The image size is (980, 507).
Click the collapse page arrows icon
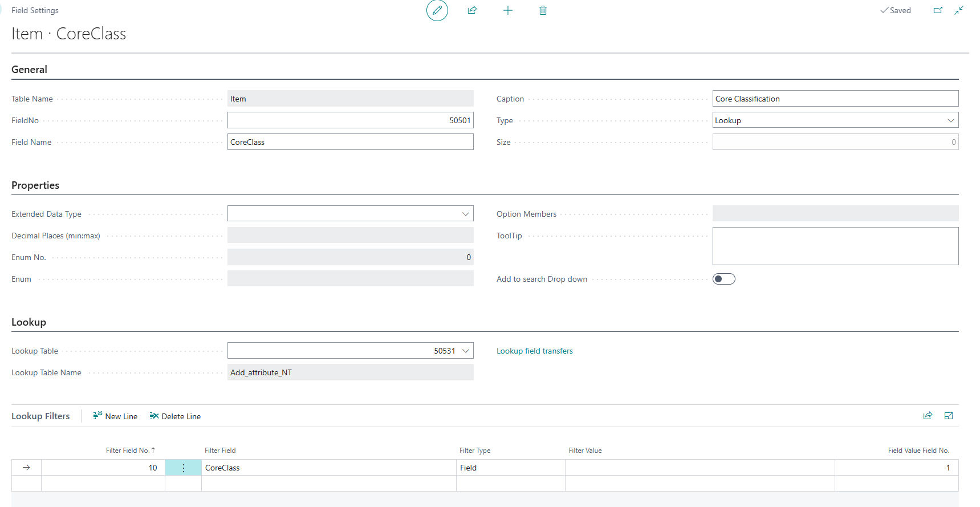pos(959,10)
